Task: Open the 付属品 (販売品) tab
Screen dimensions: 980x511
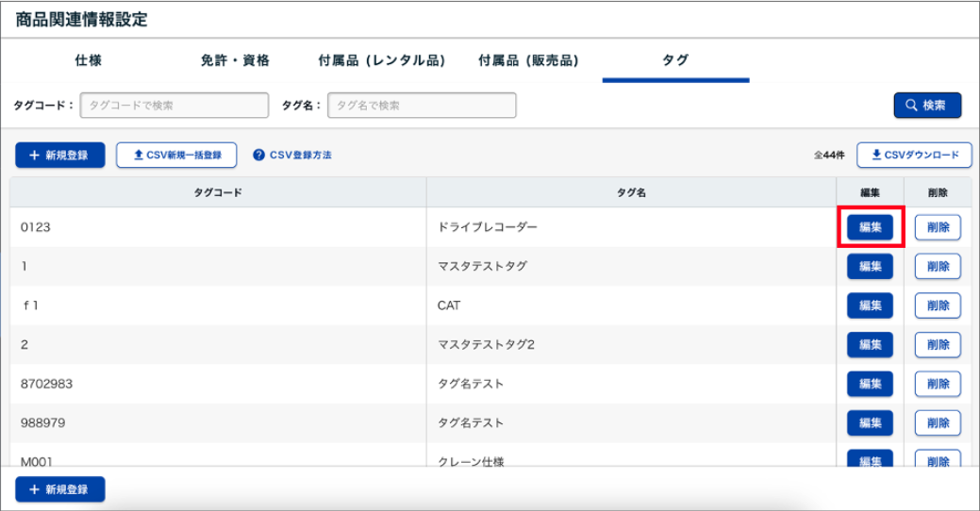Action: click(528, 60)
